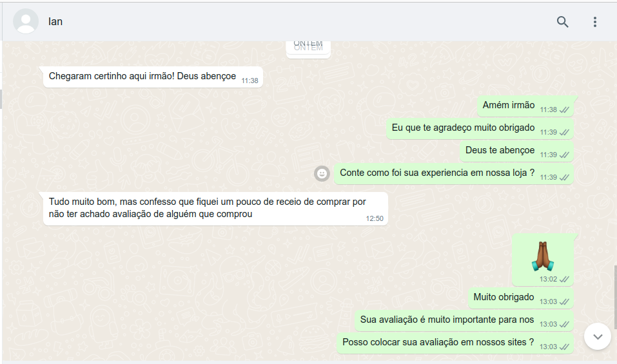Image resolution: width=617 pixels, height=364 pixels.
Task: Click the "Eu que te agradeço" message bubble
Action: click(x=463, y=128)
